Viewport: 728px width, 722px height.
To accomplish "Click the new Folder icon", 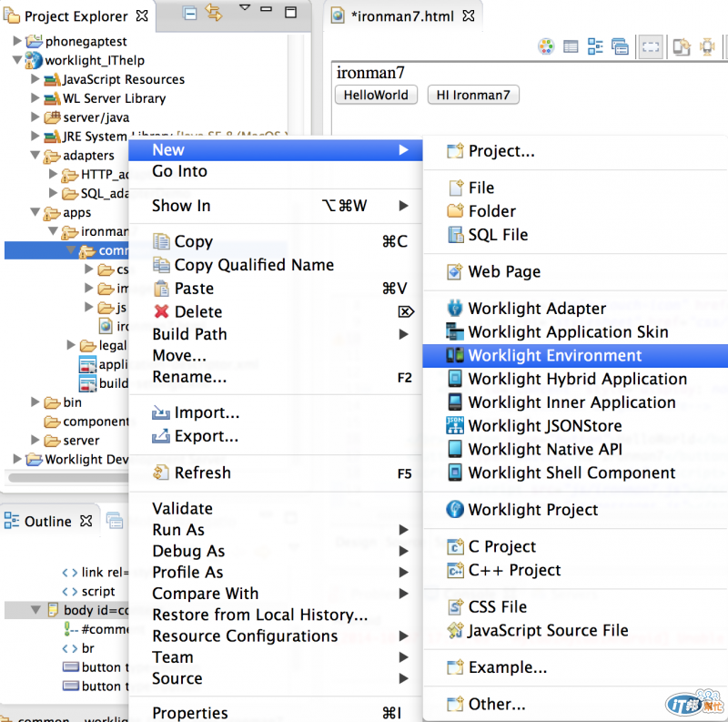I will point(455,211).
